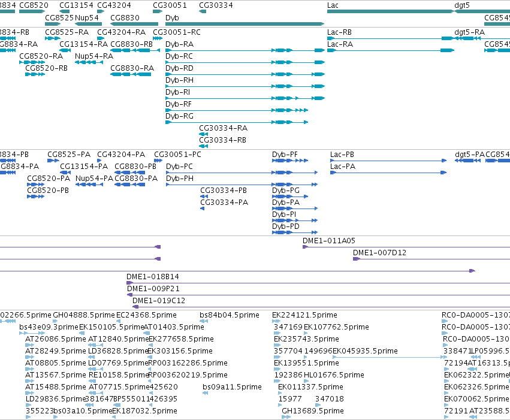Select transcript Lac-RB
This screenshot has height=420, width=510.
(x=339, y=32)
